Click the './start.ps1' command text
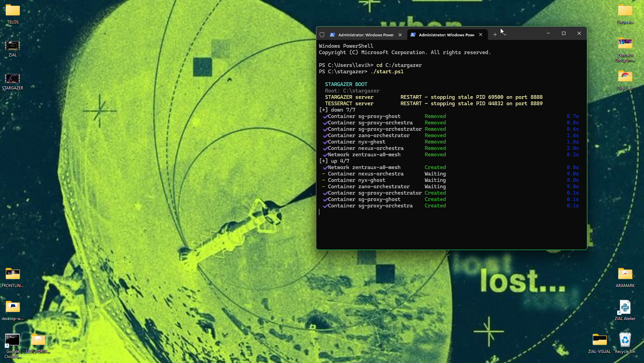Image resolution: width=644 pixels, height=363 pixels. tap(387, 72)
